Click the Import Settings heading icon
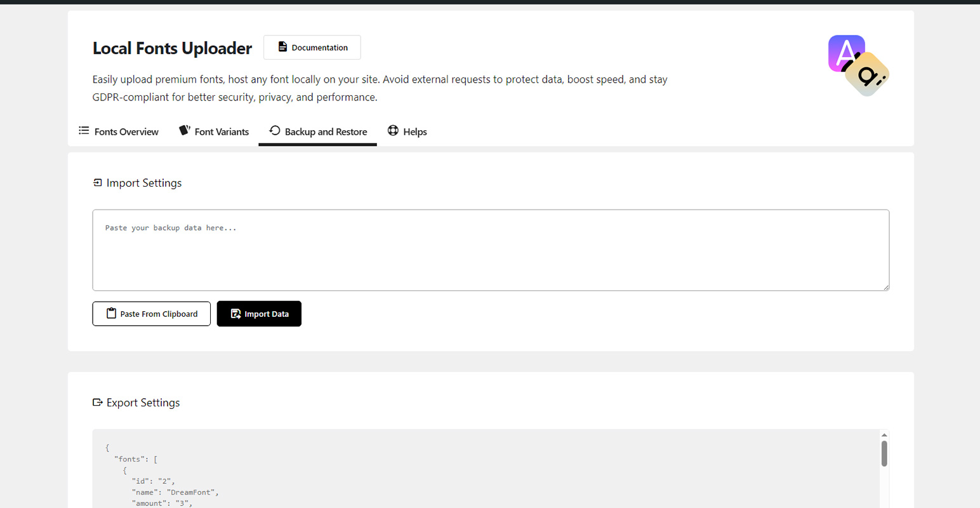Image resolution: width=980 pixels, height=508 pixels. click(97, 183)
